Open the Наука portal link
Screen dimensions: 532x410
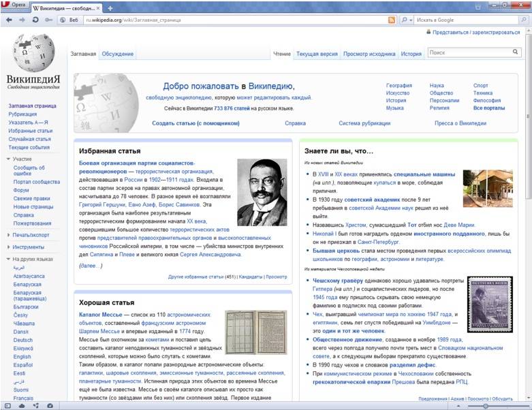pos(437,85)
